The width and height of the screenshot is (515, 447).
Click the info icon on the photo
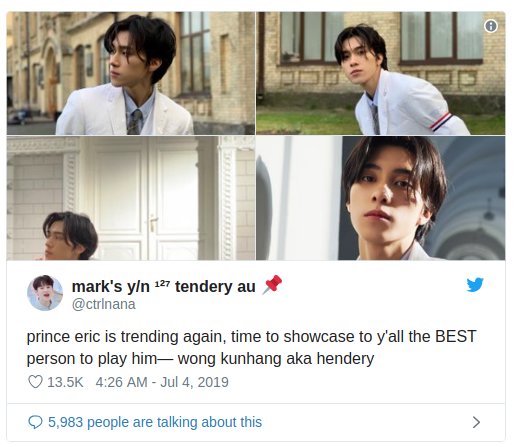tap(491, 26)
